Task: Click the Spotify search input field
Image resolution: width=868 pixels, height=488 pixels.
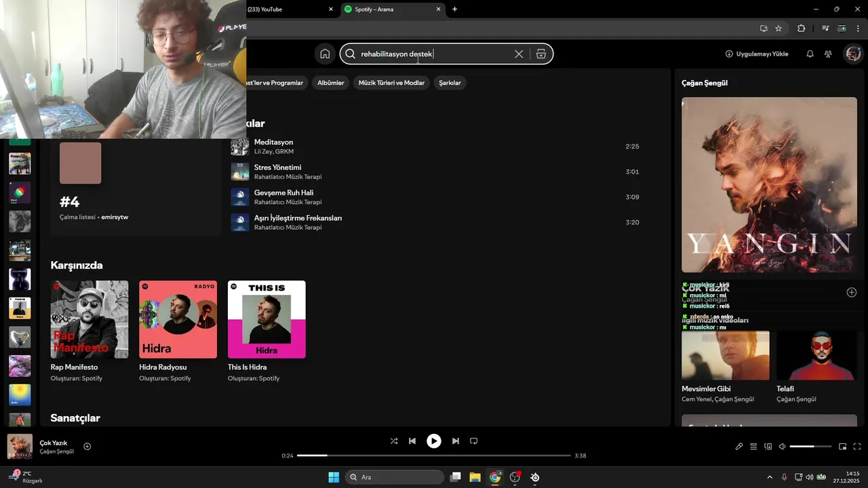Action: [434, 54]
